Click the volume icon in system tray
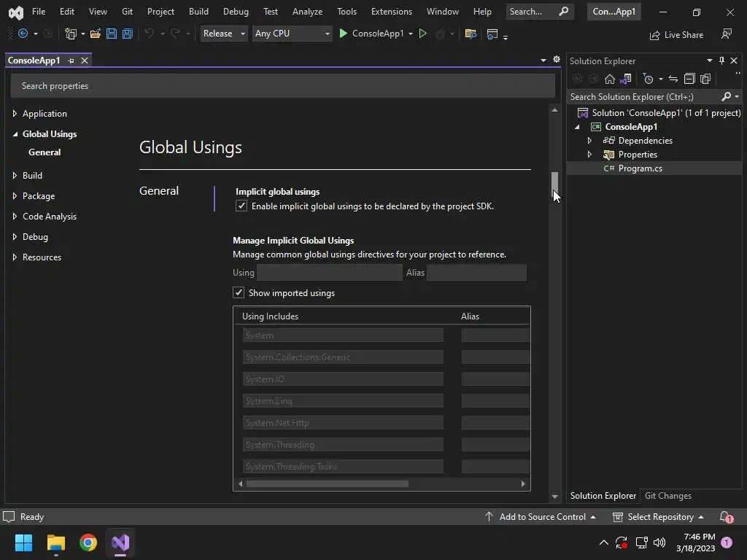Screen dimensions: 747x560 pyautogui.click(x=659, y=542)
